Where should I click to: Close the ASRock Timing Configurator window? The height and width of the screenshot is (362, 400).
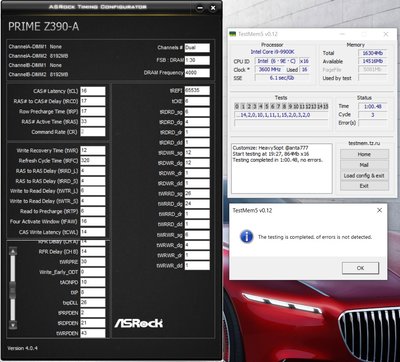[x=213, y=7]
